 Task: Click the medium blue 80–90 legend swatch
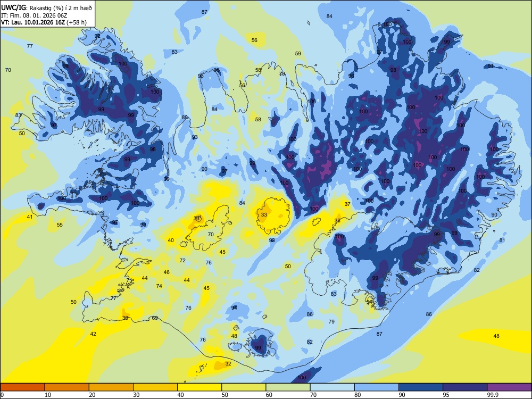376,387
